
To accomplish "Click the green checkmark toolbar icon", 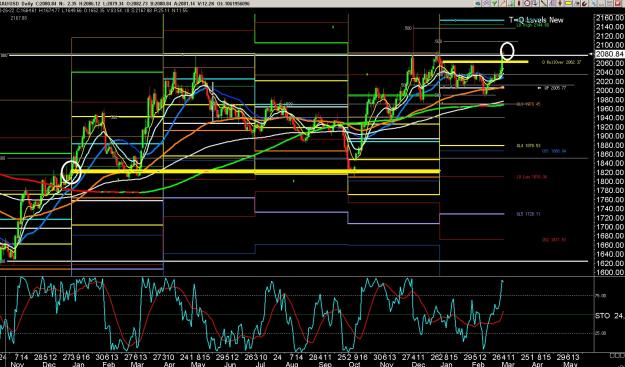I will pyautogui.click(x=494, y=3).
